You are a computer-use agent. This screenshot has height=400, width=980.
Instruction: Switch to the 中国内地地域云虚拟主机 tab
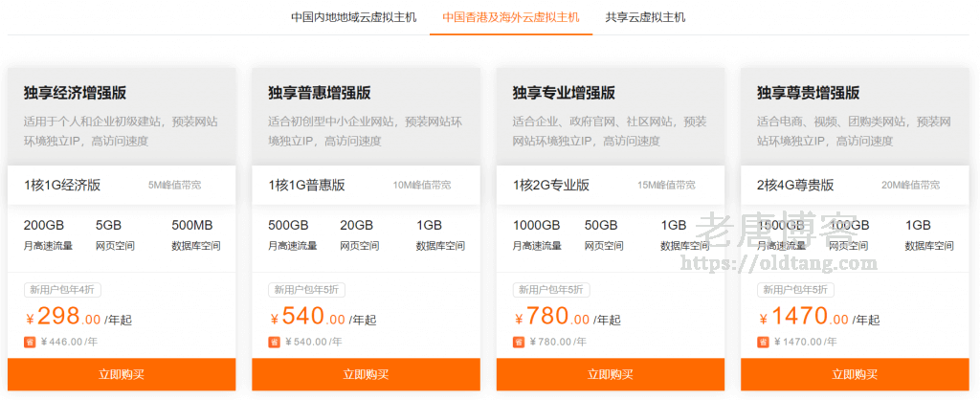point(354,17)
